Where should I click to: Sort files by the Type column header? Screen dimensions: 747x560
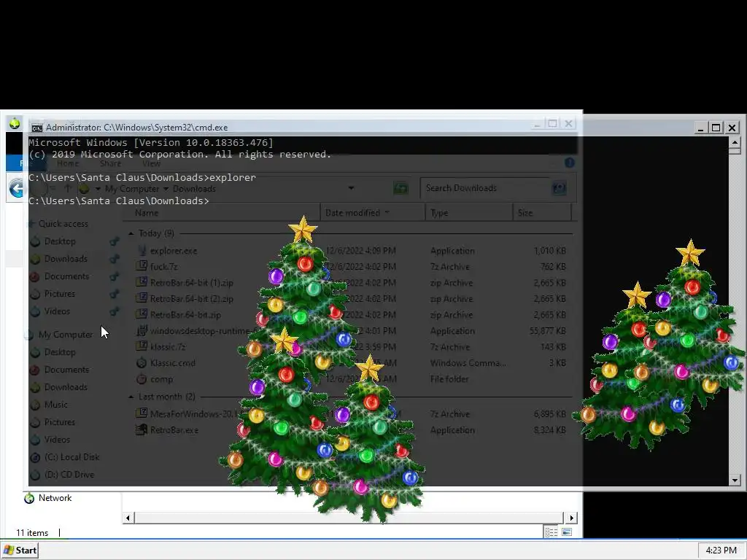pos(469,213)
